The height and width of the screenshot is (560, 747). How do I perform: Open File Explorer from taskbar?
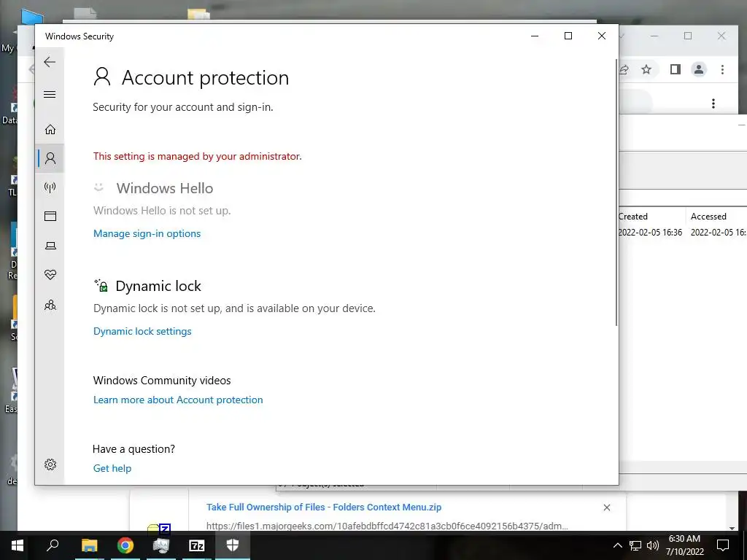tap(89, 545)
